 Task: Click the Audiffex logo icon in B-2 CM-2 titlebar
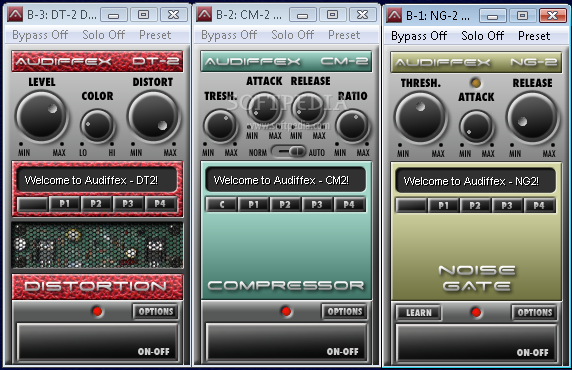pos(204,15)
